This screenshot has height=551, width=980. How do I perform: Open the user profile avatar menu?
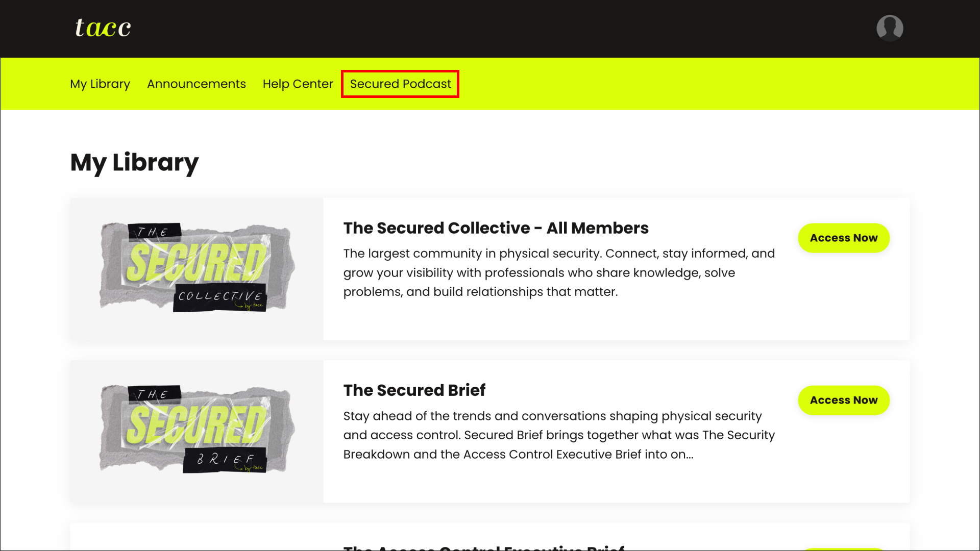coord(890,28)
